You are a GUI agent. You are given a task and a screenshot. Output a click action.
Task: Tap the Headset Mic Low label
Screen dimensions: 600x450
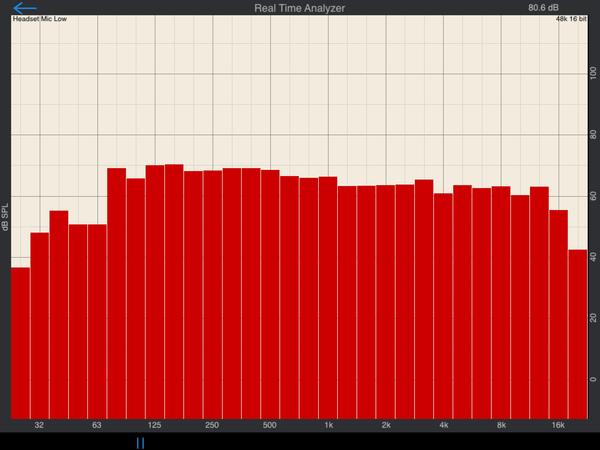(40, 18)
